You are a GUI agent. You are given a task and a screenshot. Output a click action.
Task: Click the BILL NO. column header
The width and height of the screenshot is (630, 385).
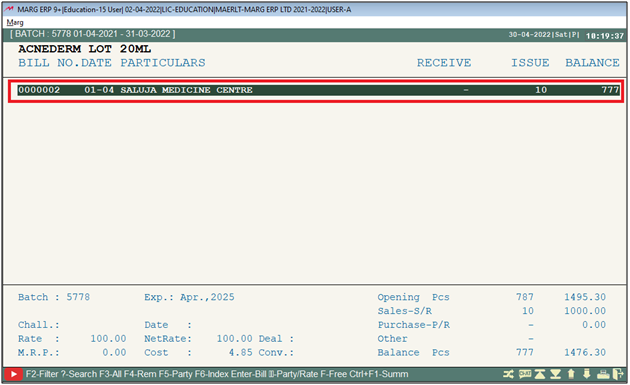coord(49,63)
